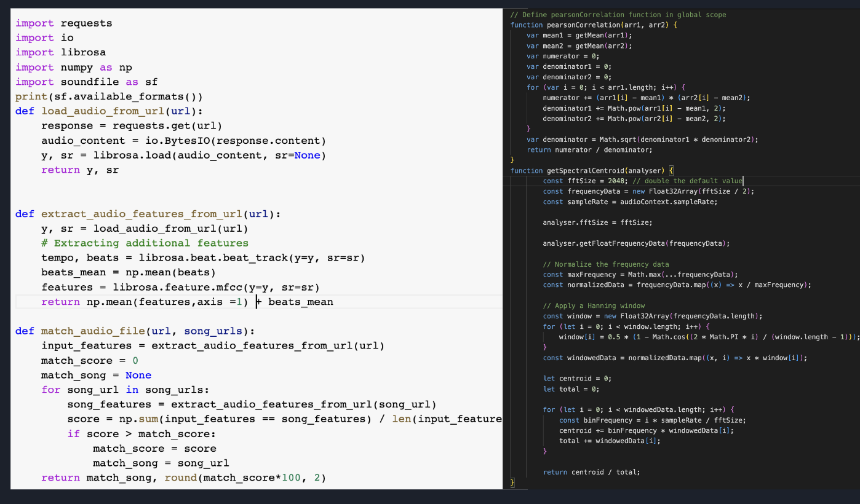Click the 'for song_url in song_urls:' line
The width and height of the screenshot is (860, 504).
[x=125, y=390]
